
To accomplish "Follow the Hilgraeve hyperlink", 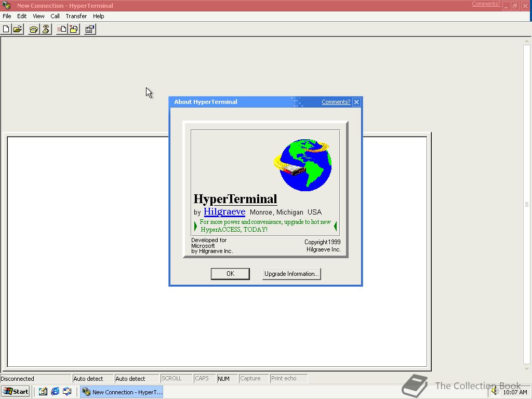I will (x=224, y=211).
